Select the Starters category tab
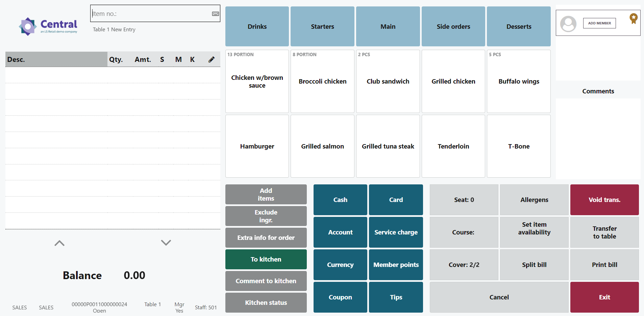 pos(322,26)
